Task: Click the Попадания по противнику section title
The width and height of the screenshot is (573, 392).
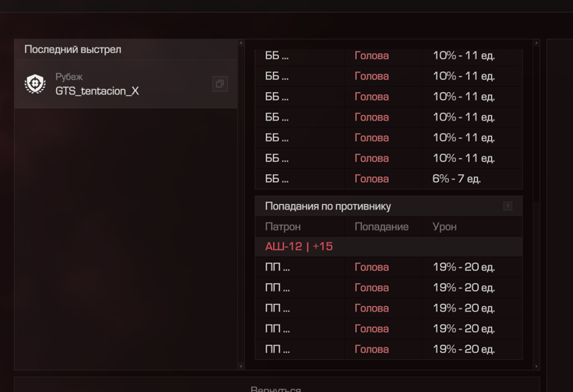Action: coord(328,206)
